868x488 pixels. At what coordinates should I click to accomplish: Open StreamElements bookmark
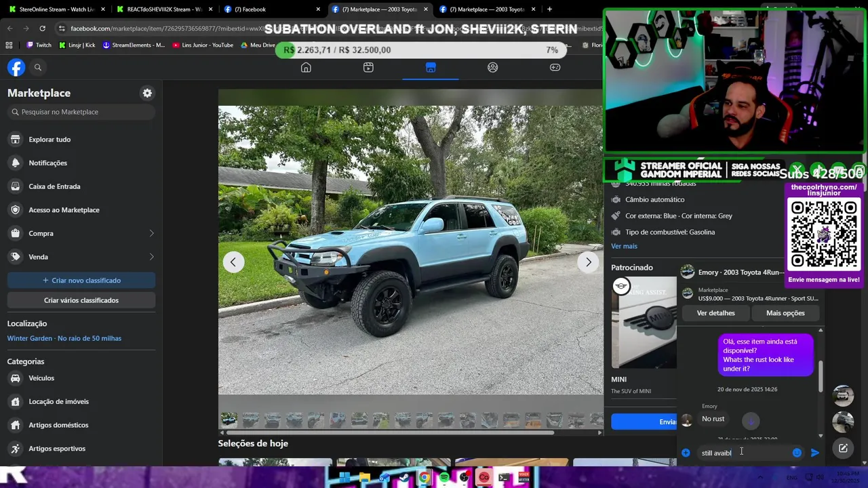(x=134, y=45)
